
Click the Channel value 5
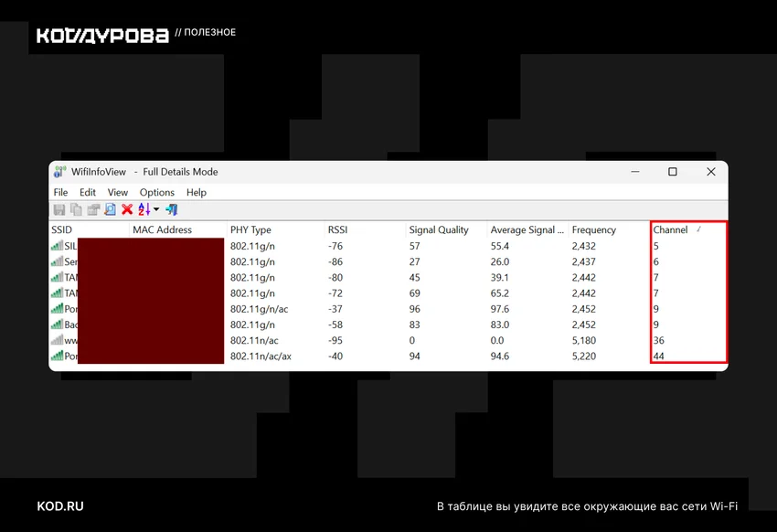pos(656,246)
